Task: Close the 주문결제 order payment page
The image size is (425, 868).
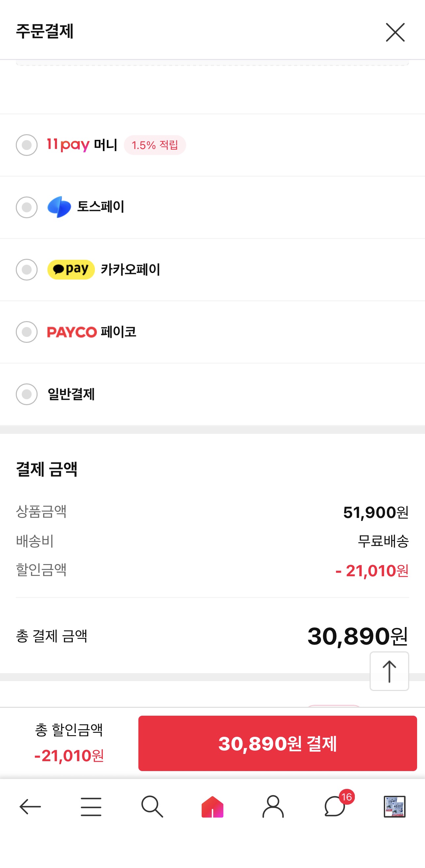Action: point(395,32)
